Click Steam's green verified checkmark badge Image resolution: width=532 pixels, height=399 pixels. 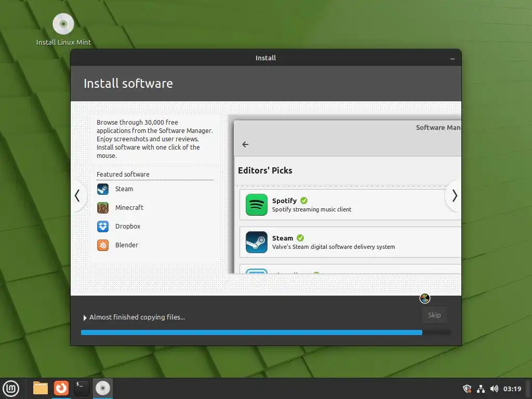[x=300, y=238]
